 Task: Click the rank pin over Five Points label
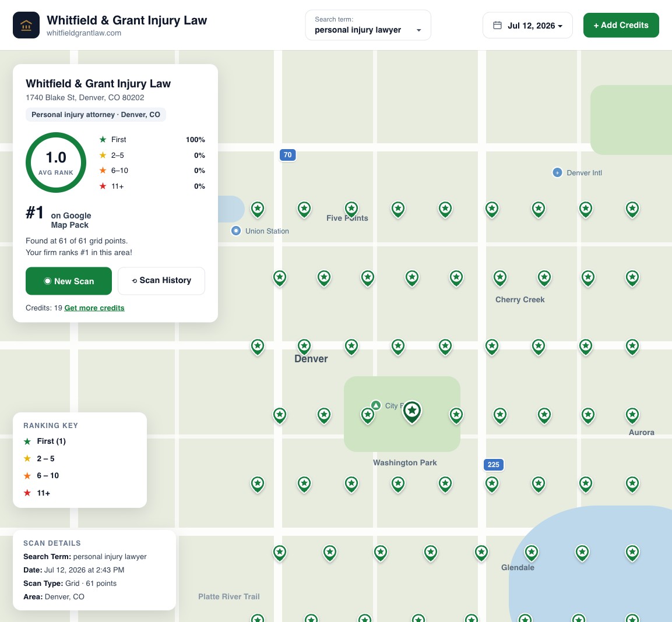351,210
